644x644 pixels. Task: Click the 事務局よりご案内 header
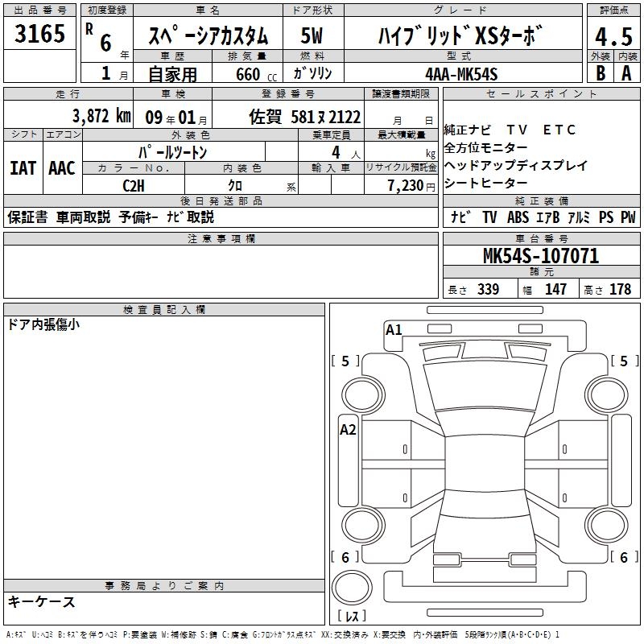point(164,586)
